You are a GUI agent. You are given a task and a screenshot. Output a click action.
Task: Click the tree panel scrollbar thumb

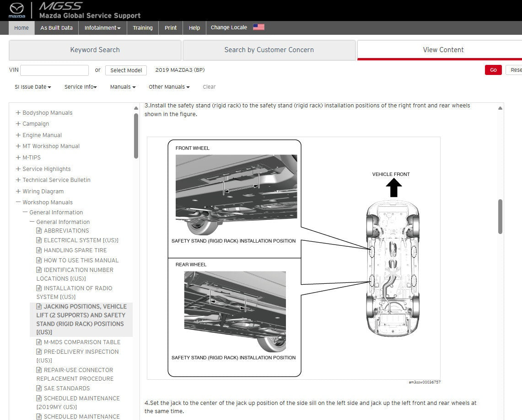coord(136,136)
